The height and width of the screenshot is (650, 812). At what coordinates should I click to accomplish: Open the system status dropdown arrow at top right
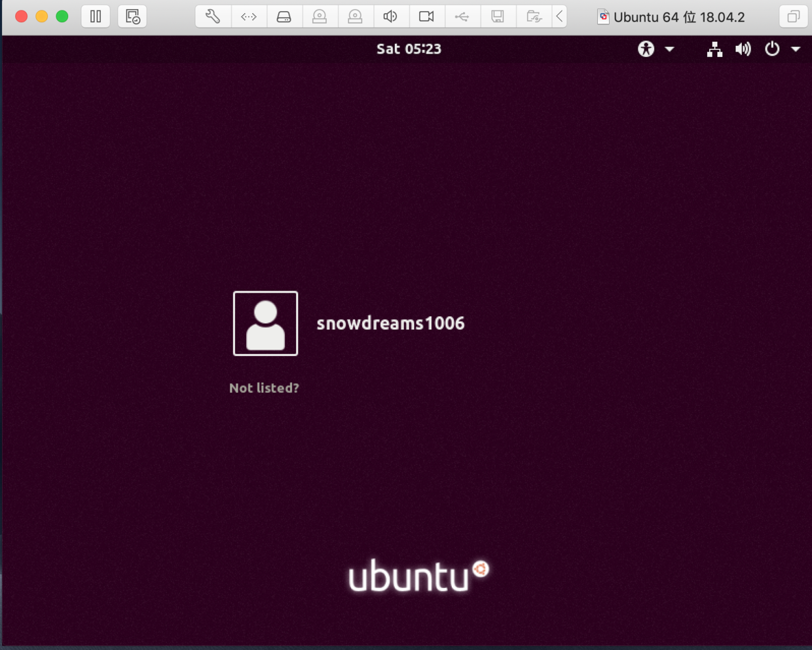point(796,48)
